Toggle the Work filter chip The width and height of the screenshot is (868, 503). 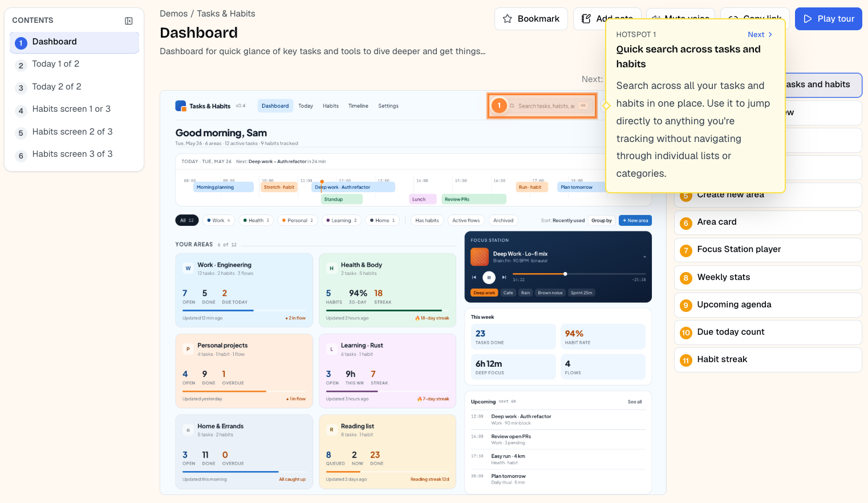click(218, 220)
